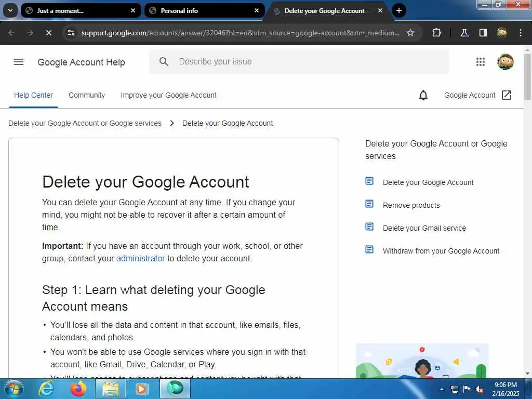Switch to the 'Just a moment...' tab

coord(81,10)
